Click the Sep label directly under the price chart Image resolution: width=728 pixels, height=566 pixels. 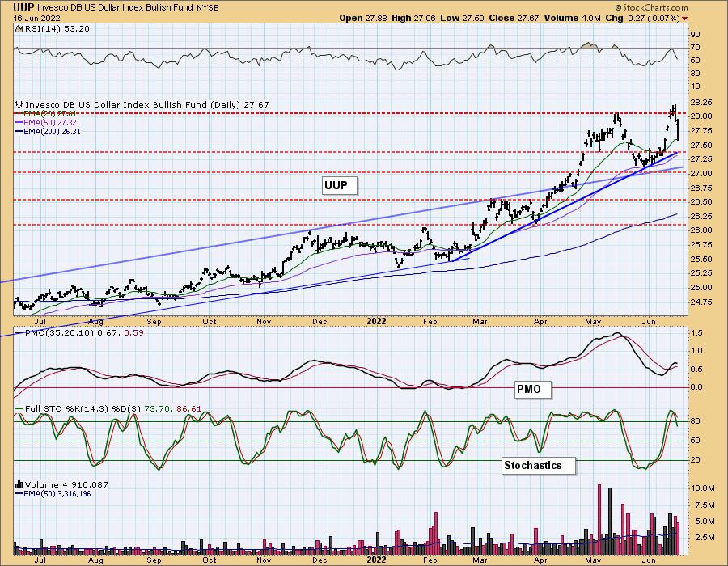click(154, 321)
